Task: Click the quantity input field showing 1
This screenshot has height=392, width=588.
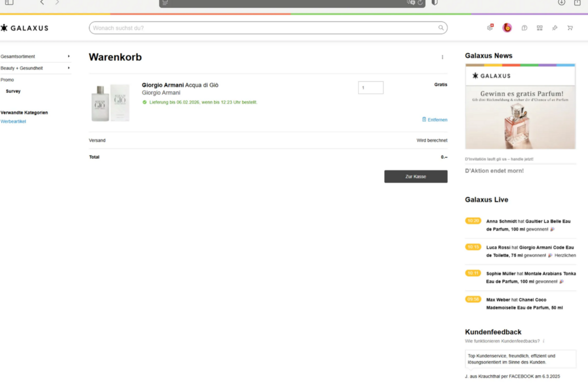Action: point(371,88)
